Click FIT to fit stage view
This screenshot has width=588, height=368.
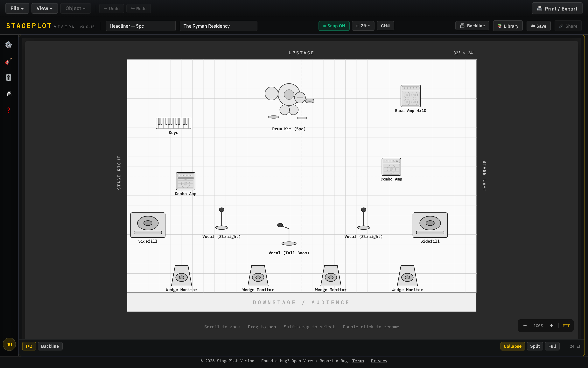[566, 326]
